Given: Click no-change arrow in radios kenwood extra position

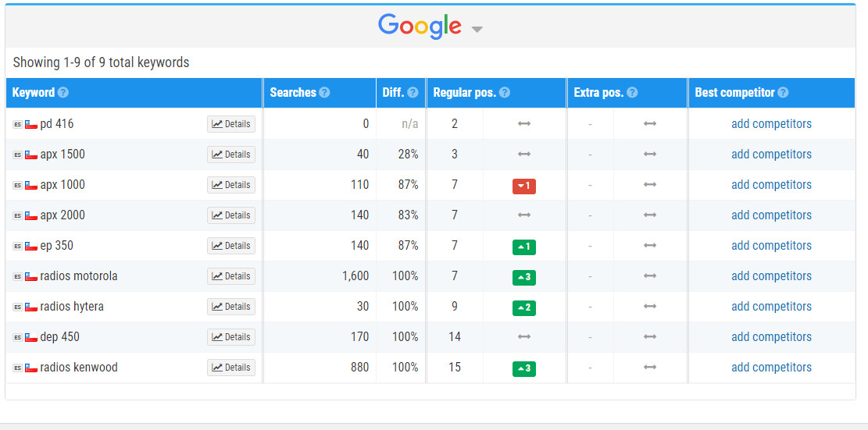Looking at the screenshot, I should coord(650,367).
